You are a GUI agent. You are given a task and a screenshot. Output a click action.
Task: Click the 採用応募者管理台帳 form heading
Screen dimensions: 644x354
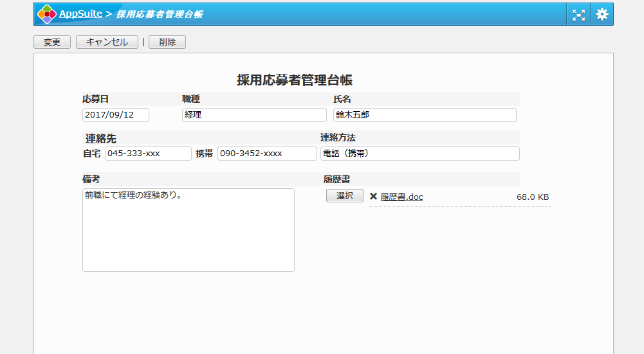coord(294,80)
